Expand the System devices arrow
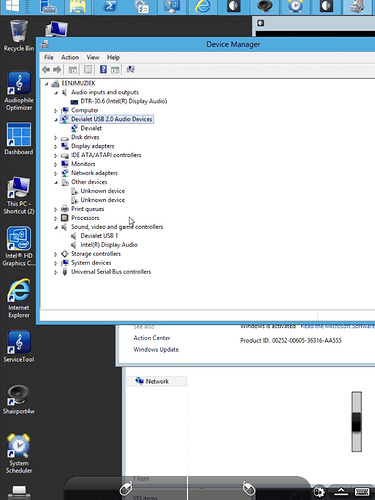Screen dimensions: 375x500 pyautogui.click(x=56, y=263)
